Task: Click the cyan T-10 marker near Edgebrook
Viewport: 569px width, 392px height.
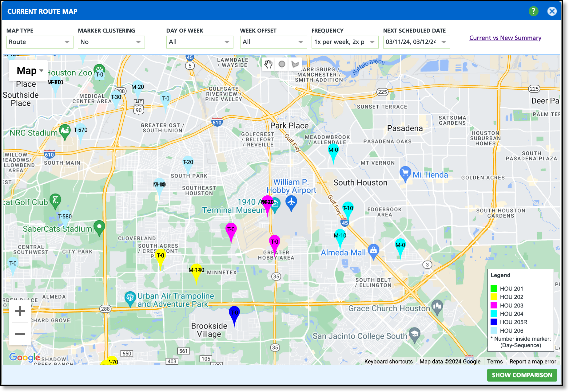Action: (348, 211)
